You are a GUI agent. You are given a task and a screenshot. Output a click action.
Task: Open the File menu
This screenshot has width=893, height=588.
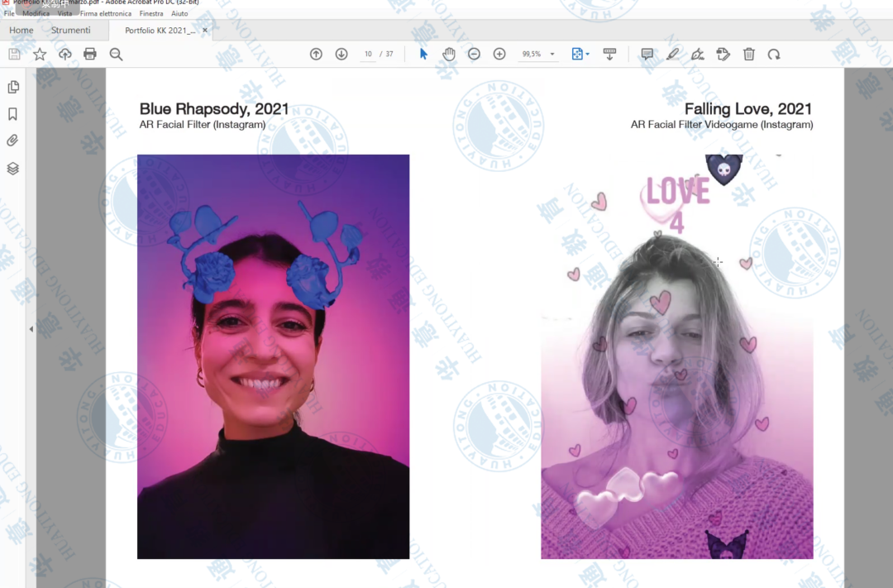[x=9, y=13]
